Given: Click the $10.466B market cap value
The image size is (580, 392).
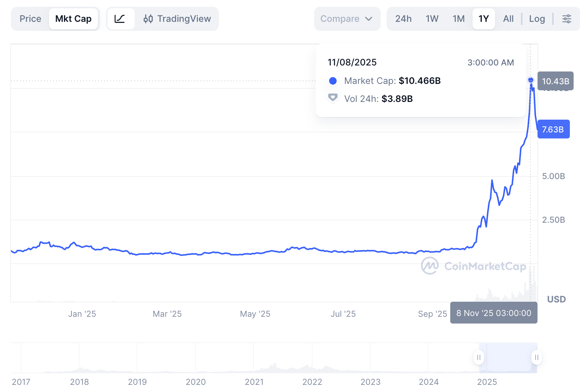Looking at the screenshot, I should pyautogui.click(x=420, y=81).
